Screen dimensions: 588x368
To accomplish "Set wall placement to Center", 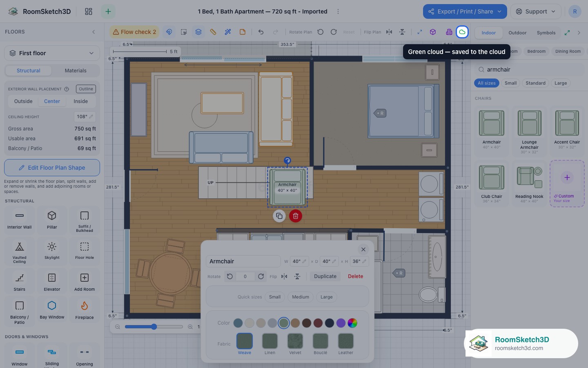I will [x=52, y=101].
